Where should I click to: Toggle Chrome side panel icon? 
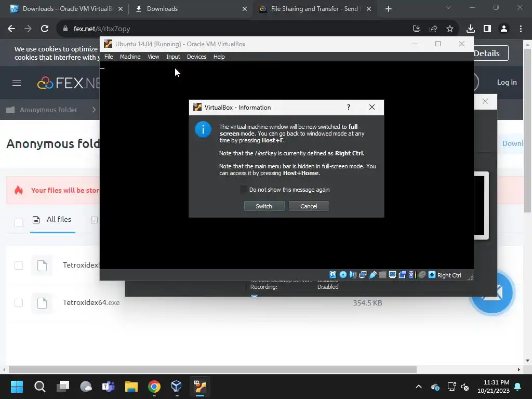pos(487,29)
